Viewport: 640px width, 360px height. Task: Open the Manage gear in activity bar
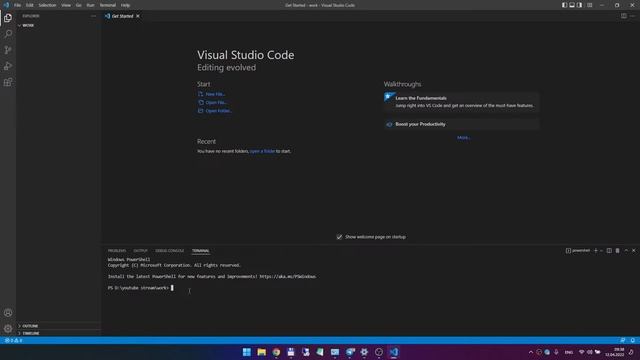pos(8,329)
